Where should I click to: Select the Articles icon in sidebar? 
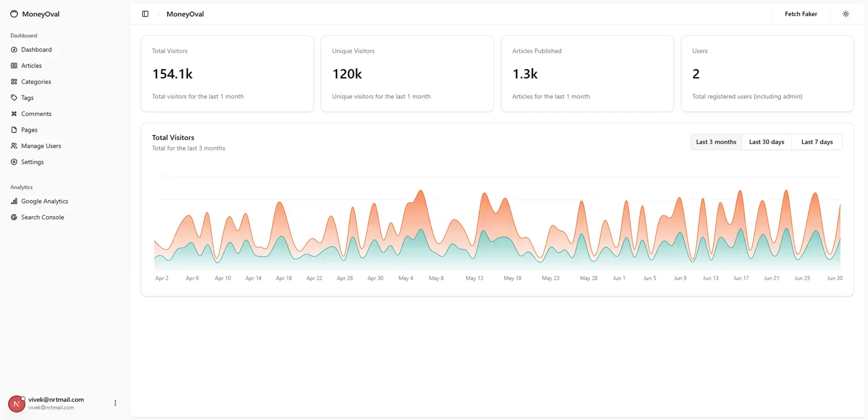pos(14,65)
